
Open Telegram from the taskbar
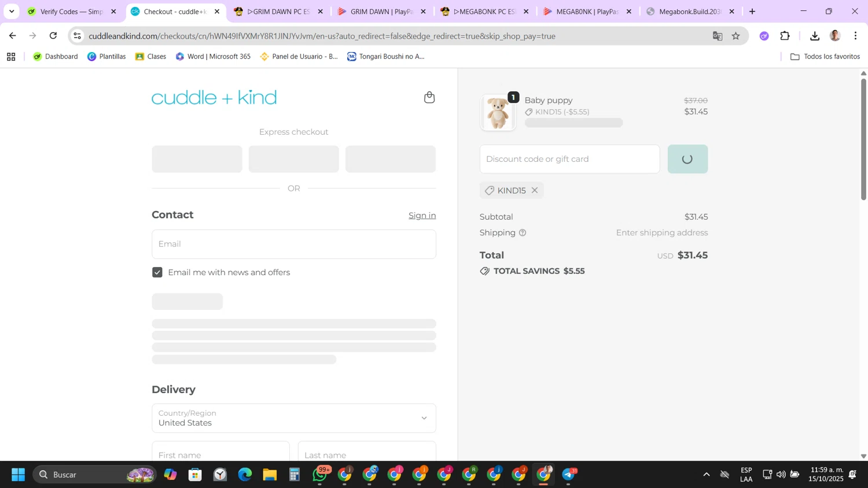[569, 475]
